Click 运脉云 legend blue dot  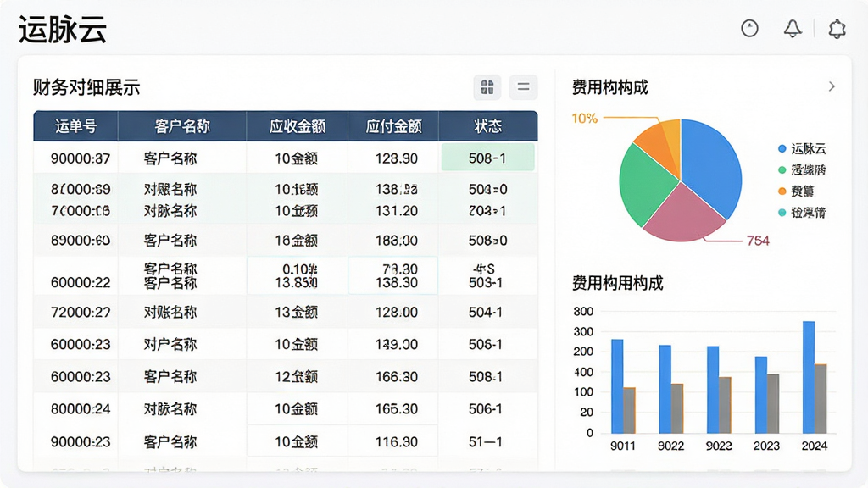782,148
